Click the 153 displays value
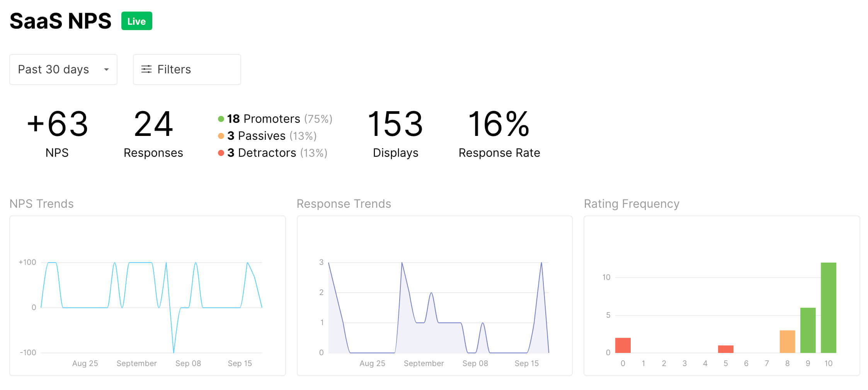868x390 pixels. coord(395,124)
